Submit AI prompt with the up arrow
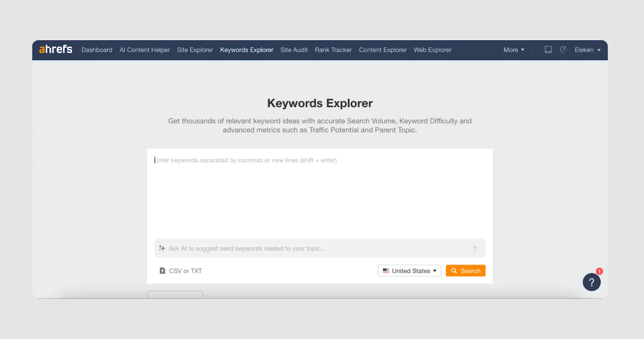 (475, 249)
